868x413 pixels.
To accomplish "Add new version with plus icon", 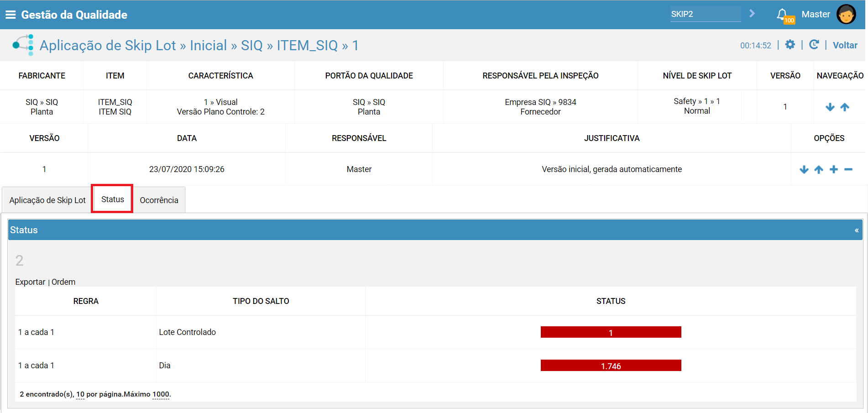I will [x=834, y=169].
